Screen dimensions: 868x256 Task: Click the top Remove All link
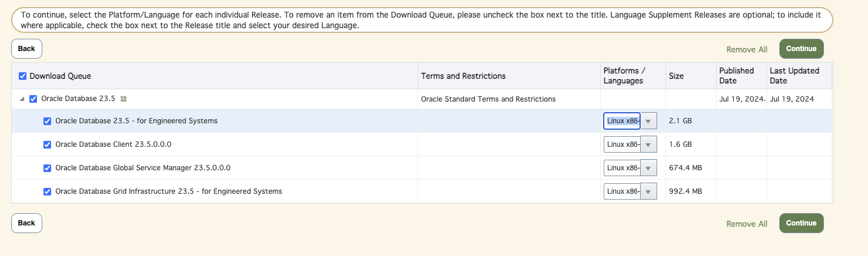(746, 49)
